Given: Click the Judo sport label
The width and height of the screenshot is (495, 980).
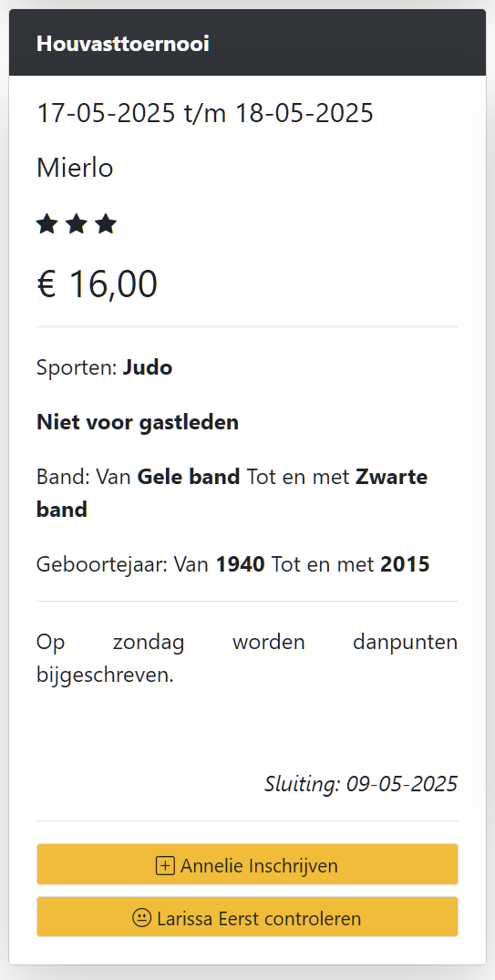Looking at the screenshot, I should (x=148, y=368).
